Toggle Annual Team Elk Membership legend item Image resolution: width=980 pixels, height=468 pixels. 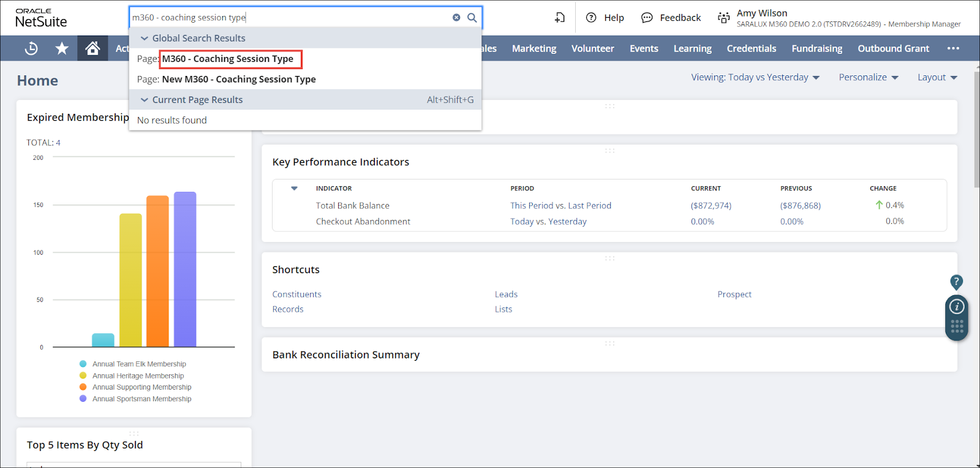click(x=139, y=364)
